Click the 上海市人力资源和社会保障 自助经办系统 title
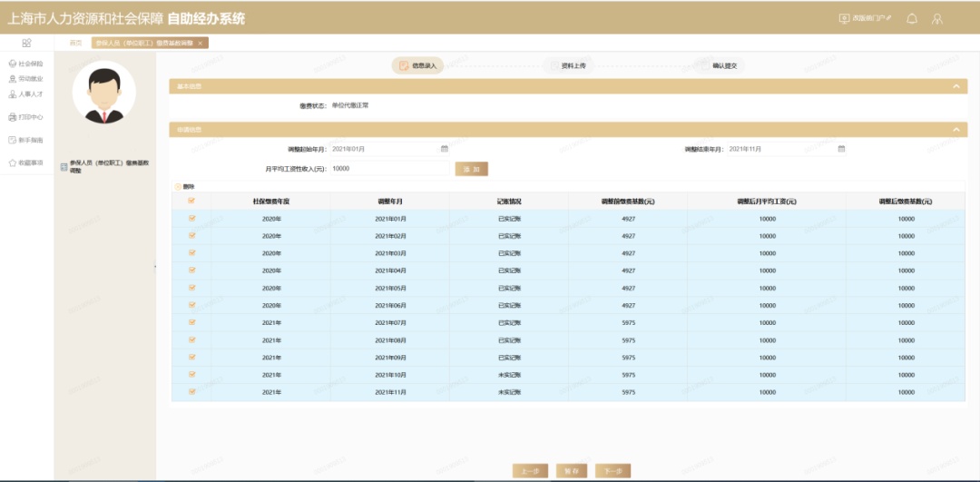This screenshot has height=482, width=980. tap(125, 19)
